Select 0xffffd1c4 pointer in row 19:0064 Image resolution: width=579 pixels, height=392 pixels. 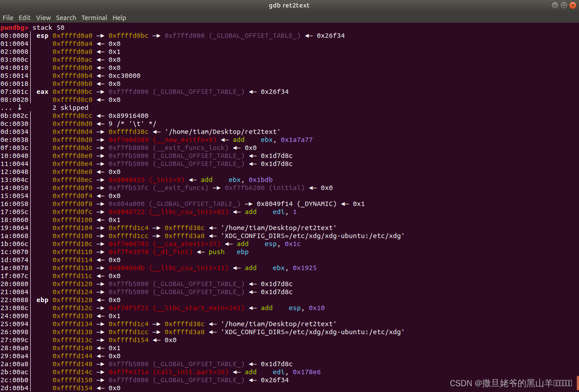coord(129,228)
